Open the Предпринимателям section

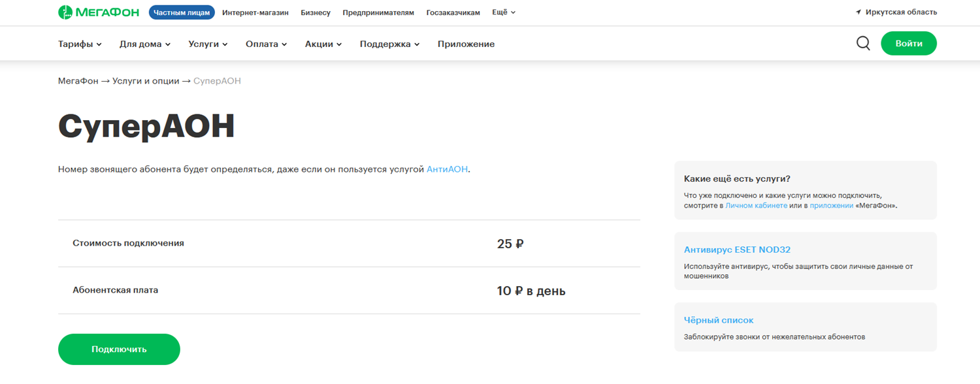(378, 12)
